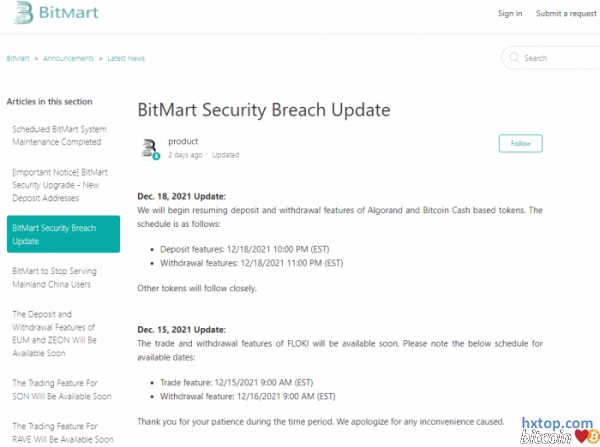Viewport: 600px width, 447px height.
Task: Open Scheduled BitMart System Maintenance Completed article
Action: [x=59, y=135]
